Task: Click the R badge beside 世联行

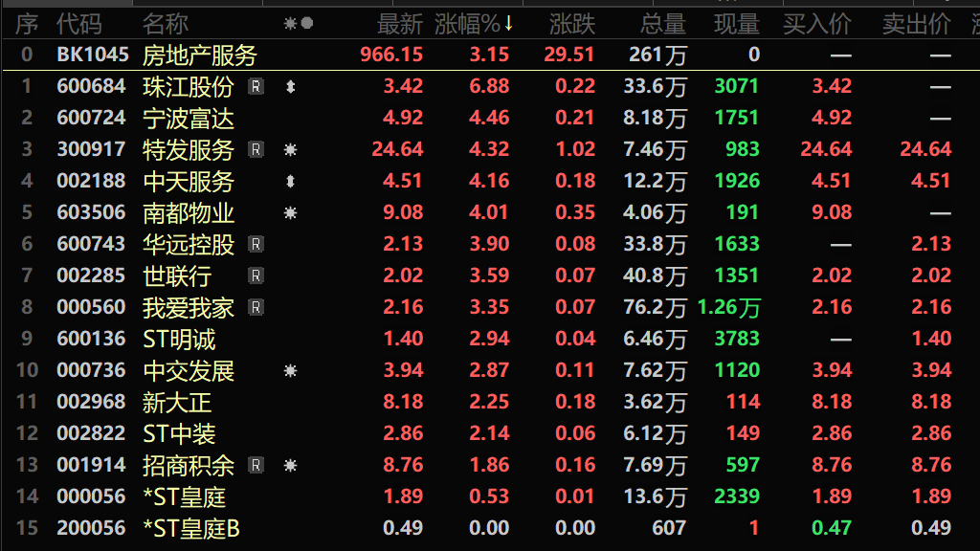Action: (x=256, y=275)
